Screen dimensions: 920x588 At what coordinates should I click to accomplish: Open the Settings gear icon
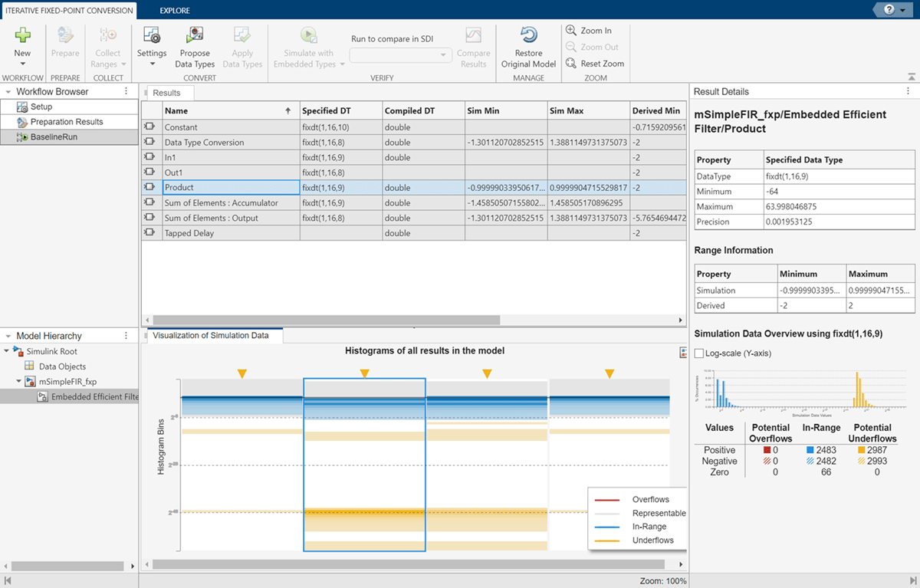pos(152,35)
